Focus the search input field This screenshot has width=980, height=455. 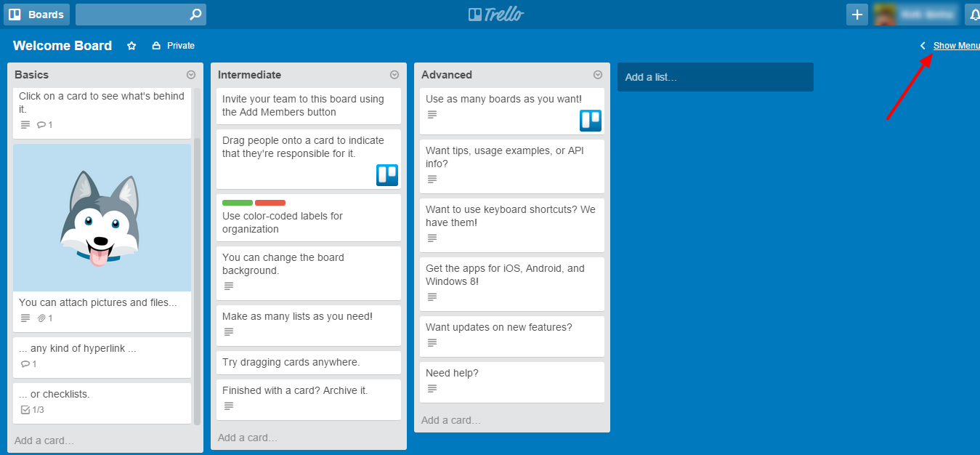[140, 15]
